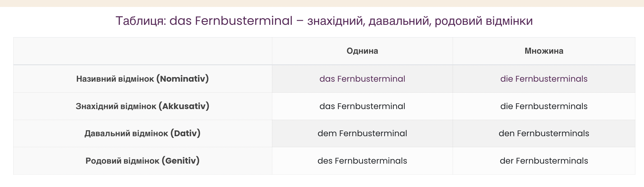
Task: Click the der Fernbusterminals genitive plural cell
Action: pos(544,161)
